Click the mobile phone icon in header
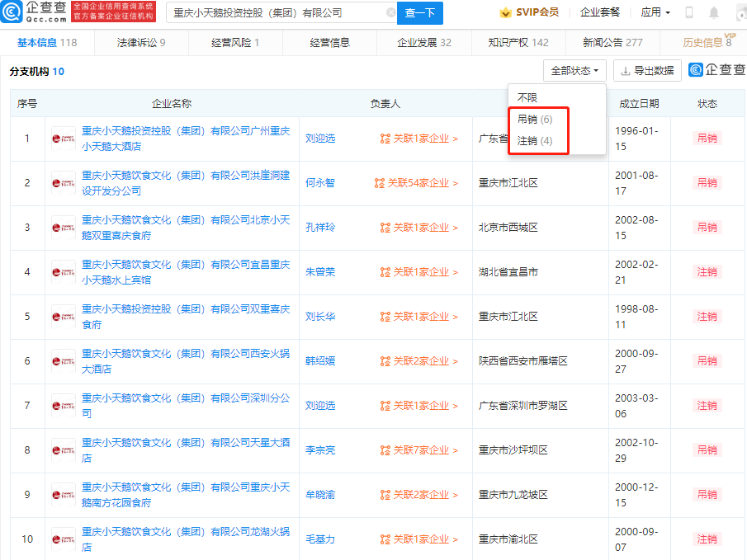This screenshot has width=747, height=560. (689, 13)
